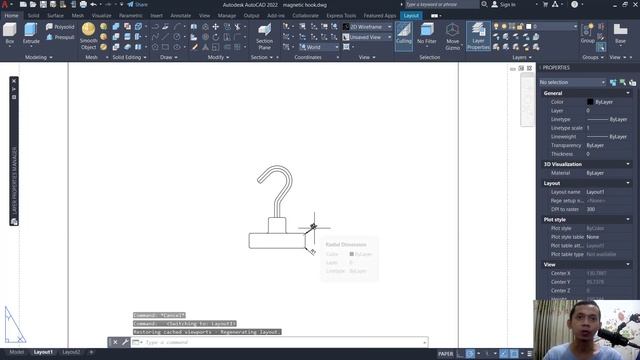Click the Plot printer icon
The image size is (640, 360).
[83, 4]
